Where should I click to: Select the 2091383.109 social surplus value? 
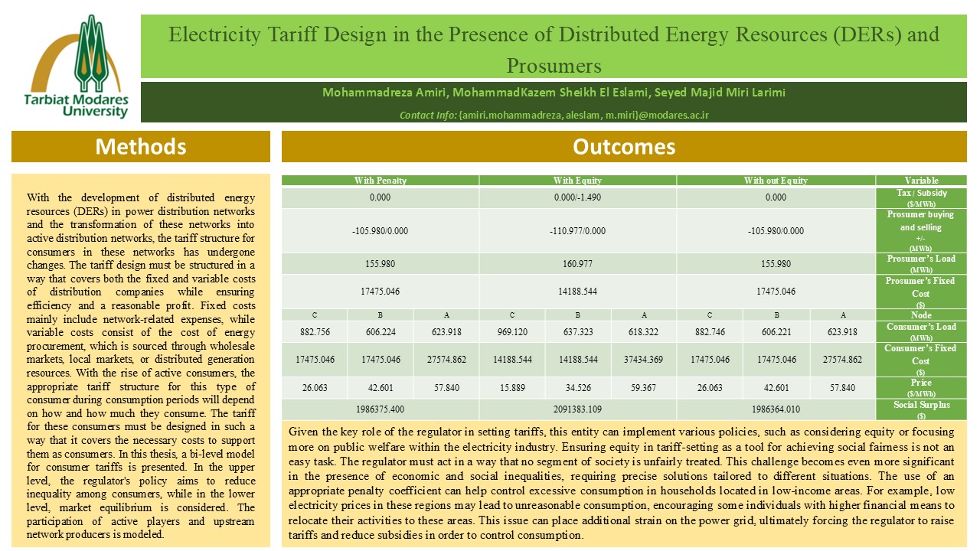point(577,409)
